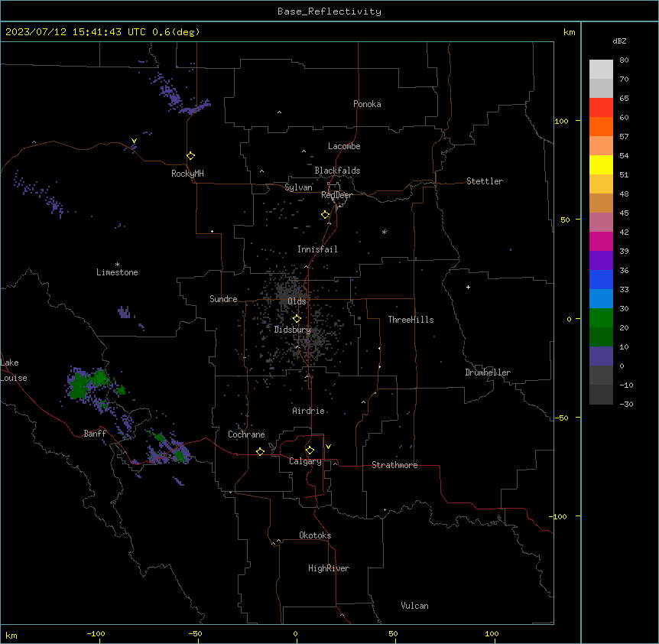Screen dimensions: 659x644
Task: Click the Calgary city label
Action: pos(306,461)
